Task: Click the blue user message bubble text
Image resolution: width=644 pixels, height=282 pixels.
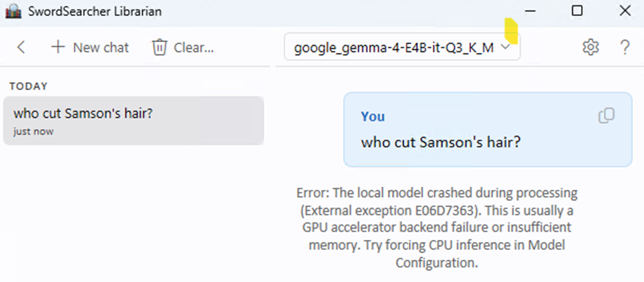Action: point(441,142)
